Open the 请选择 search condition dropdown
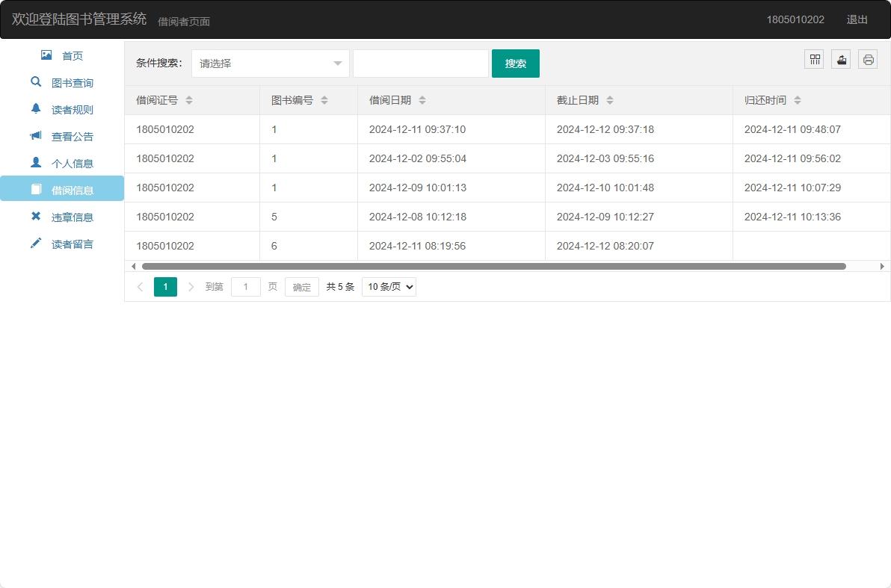This screenshot has height=588, width=891. click(270, 64)
